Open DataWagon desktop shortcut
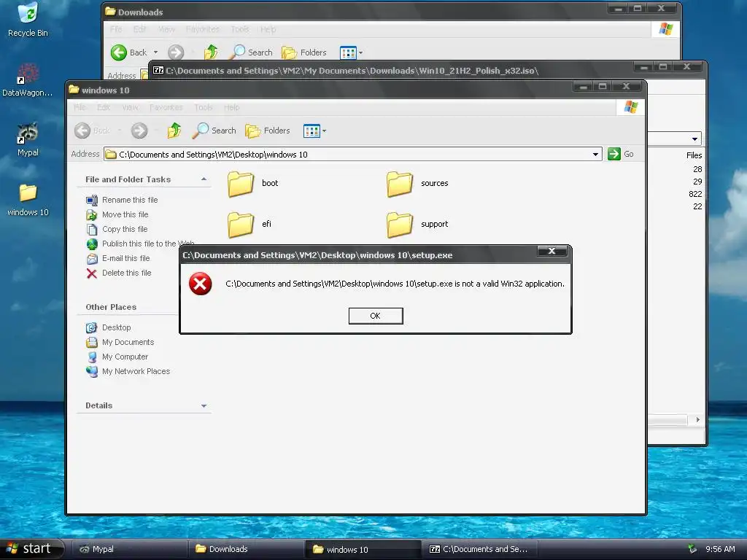747x560 pixels. [28, 80]
